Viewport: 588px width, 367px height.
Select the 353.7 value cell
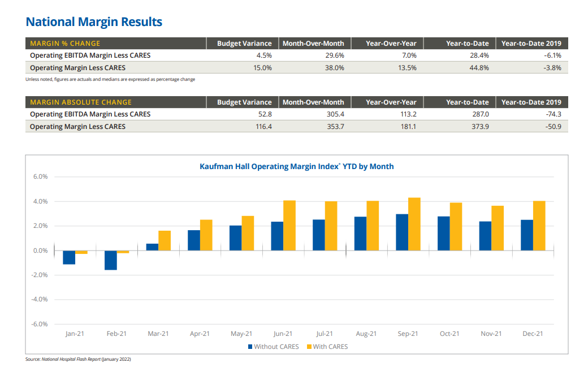point(335,127)
